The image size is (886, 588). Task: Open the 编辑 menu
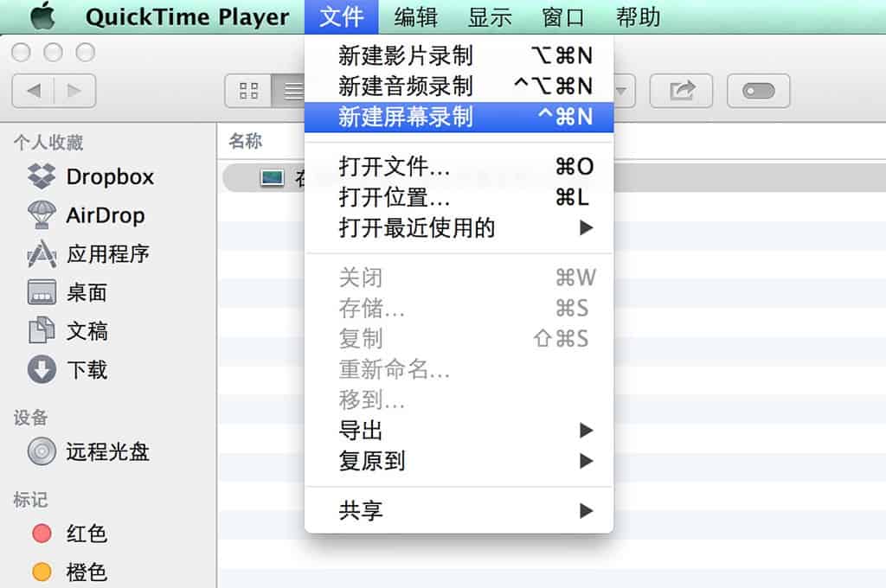[x=416, y=17]
